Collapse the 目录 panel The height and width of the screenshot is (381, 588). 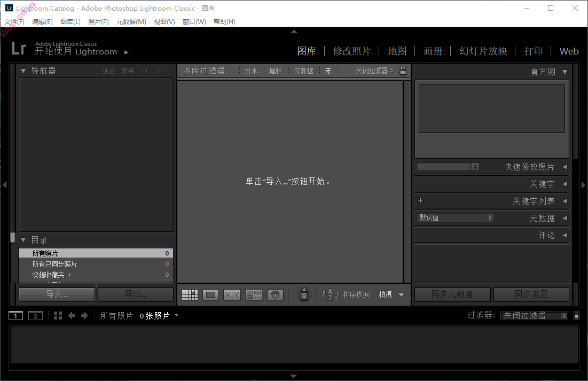(x=23, y=240)
